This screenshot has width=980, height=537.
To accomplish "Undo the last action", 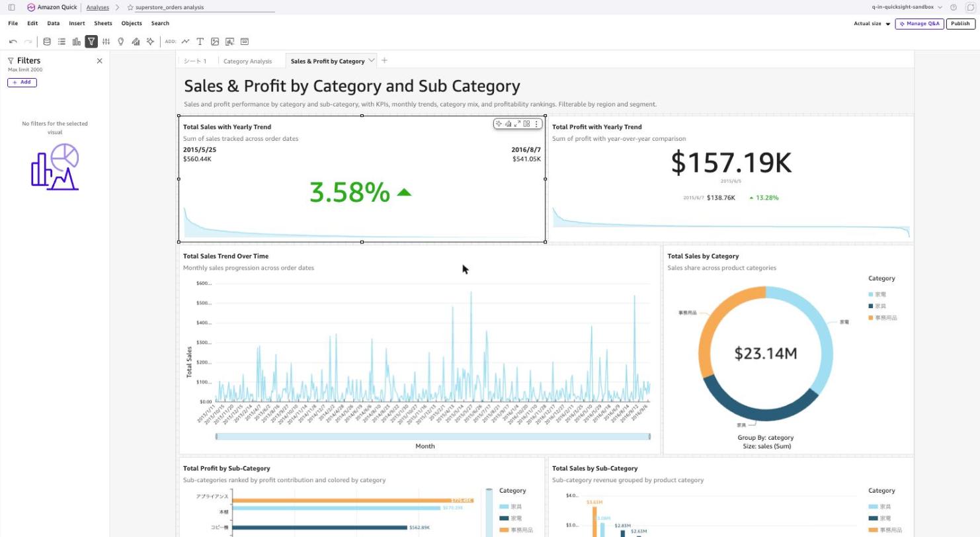I will [13, 42].
